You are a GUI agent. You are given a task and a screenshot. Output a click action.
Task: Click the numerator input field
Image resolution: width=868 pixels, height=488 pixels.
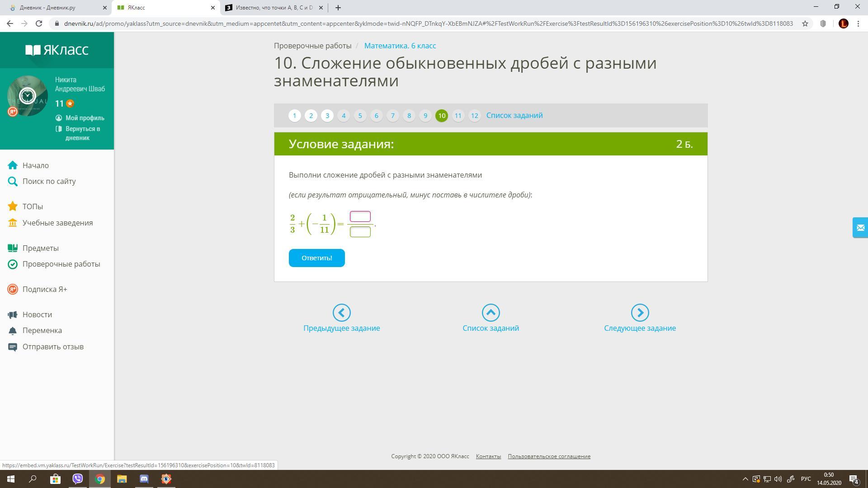360,216
